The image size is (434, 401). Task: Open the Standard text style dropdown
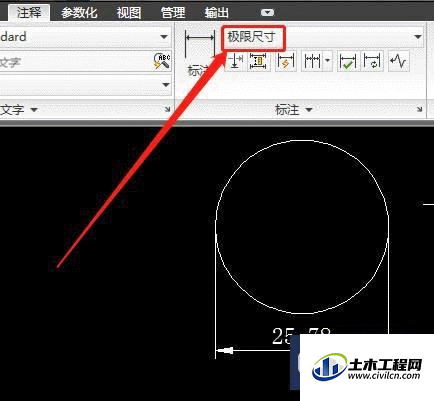[x=86, y=37]
